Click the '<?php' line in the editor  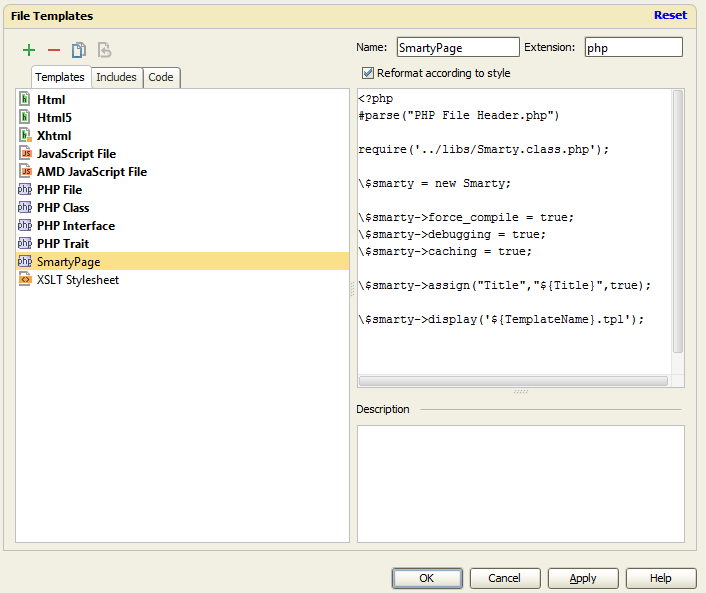[x=376, y=99]
